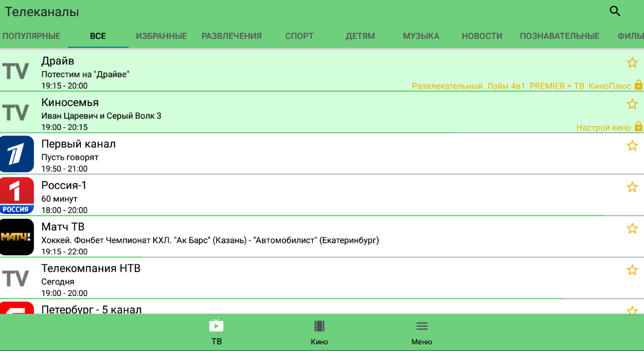644x351 pixels.
Task: Click program Пусть говорят
Action: (x=70, y=157)
